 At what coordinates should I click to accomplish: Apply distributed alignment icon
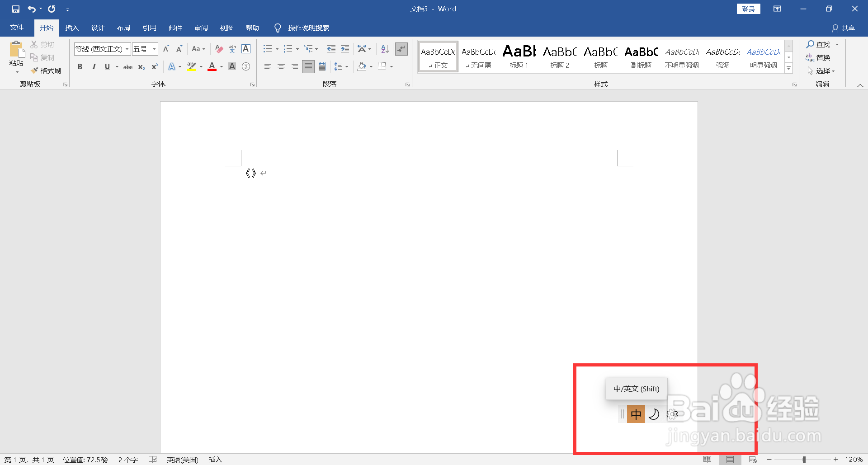pyautogui.click(x=322, y=66)
